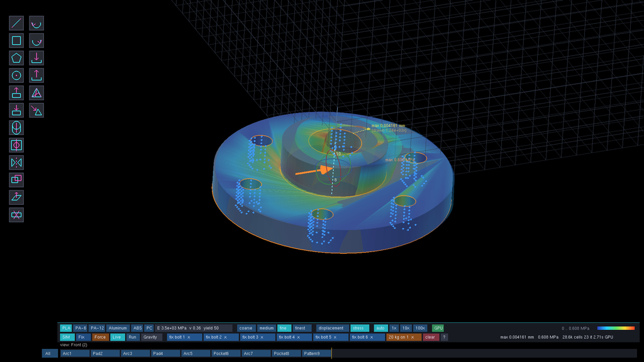Click the stress color scale gradient bar

[x=616, y=328]
